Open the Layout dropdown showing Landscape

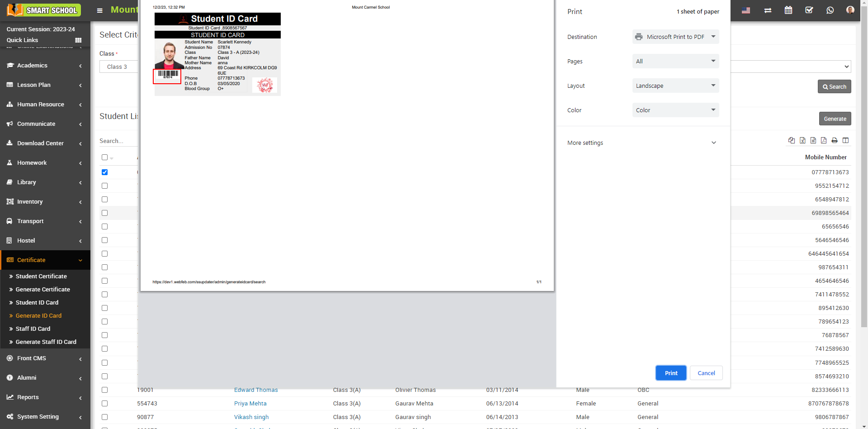[x=675, y=86]
